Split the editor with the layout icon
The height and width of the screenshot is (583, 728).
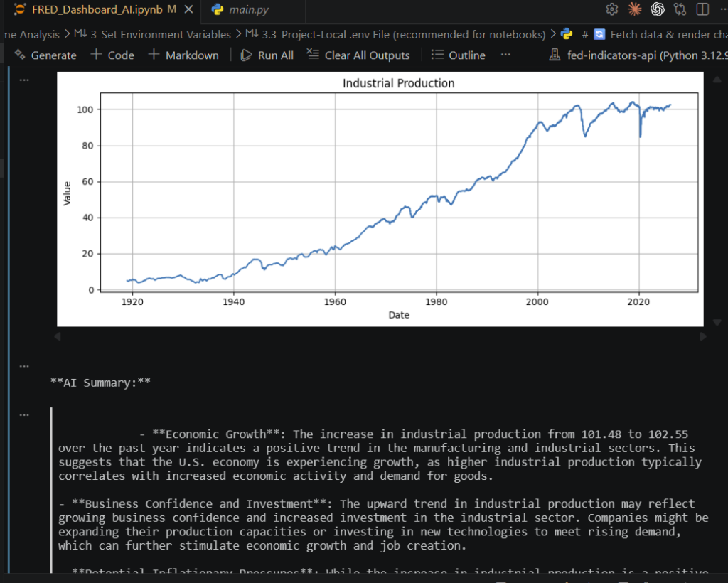tap(702, 9)
